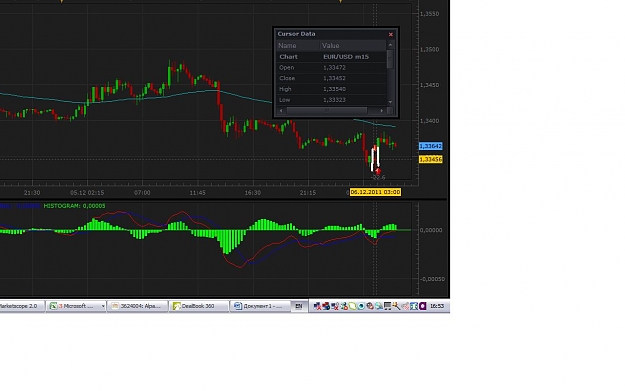Image resolution: width=625 pixels, height=391 pixels.
Task: Click the 1,3500 price axis label
Action: (430, 49)
